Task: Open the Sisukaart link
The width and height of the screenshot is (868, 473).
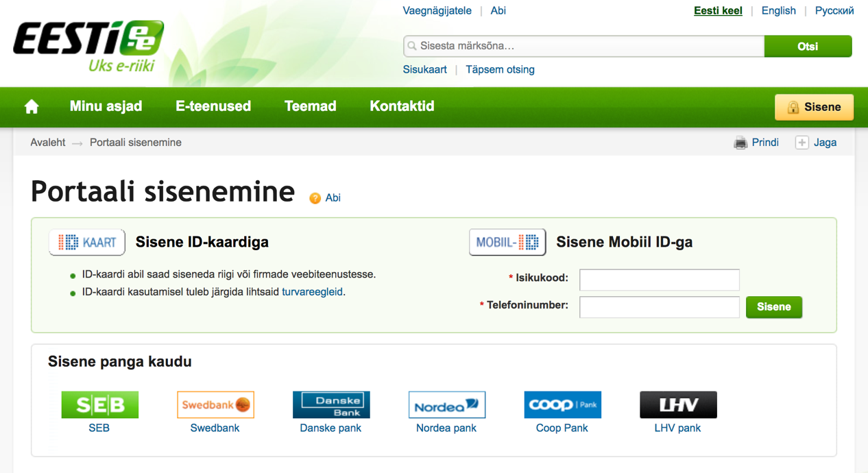Action: tap(425, 70)
